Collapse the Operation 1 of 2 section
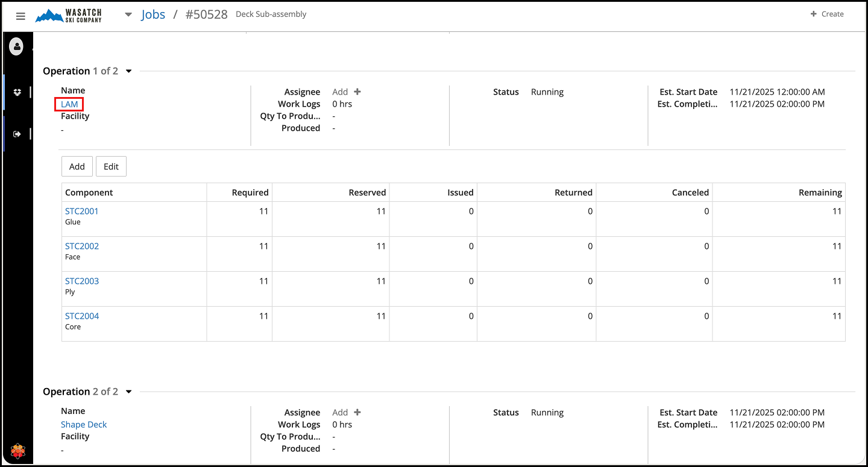 point(128,71)
